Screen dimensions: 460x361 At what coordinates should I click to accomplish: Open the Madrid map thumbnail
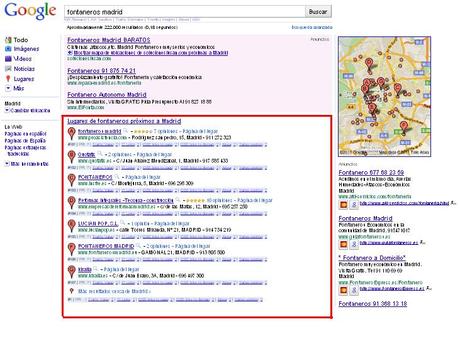(x=384, y=96)
